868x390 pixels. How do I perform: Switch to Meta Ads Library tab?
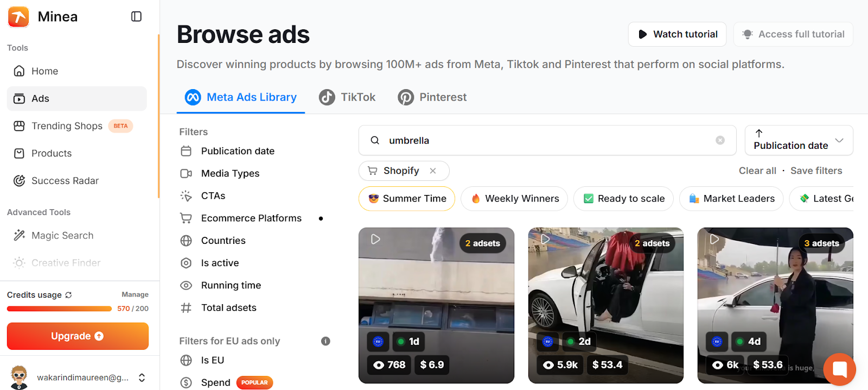(241, 97)
